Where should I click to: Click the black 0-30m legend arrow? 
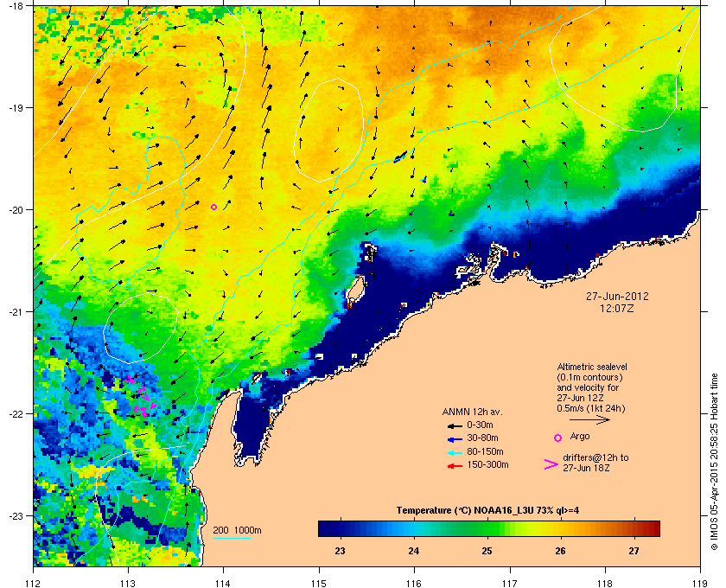pos(455,425)
